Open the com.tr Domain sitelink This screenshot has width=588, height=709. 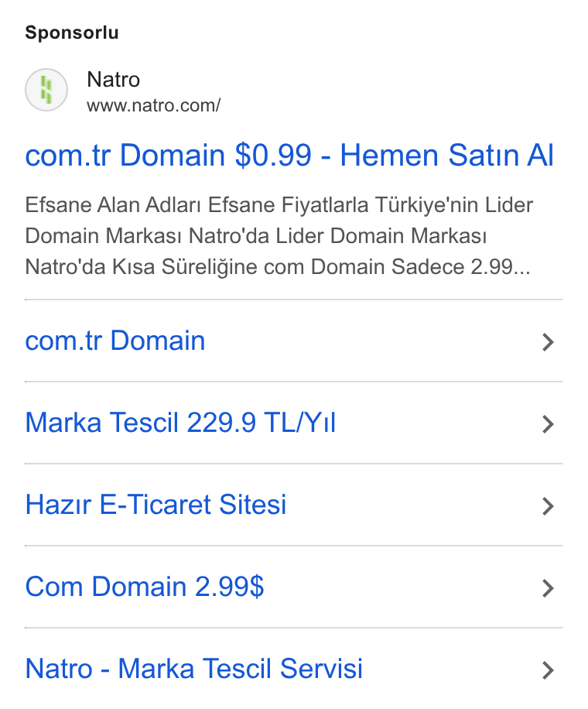coord(115,341)
